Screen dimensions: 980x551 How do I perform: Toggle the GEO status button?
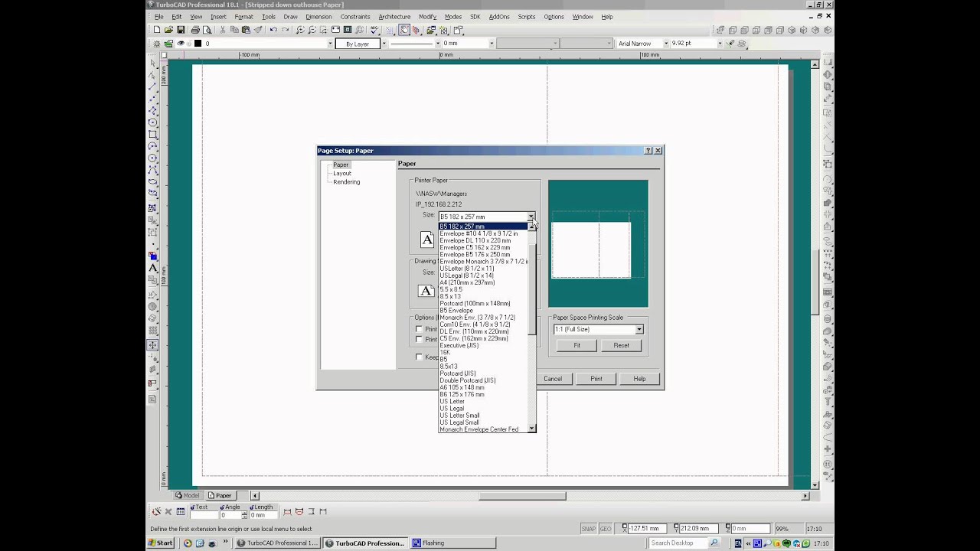(x=605, y=528)
